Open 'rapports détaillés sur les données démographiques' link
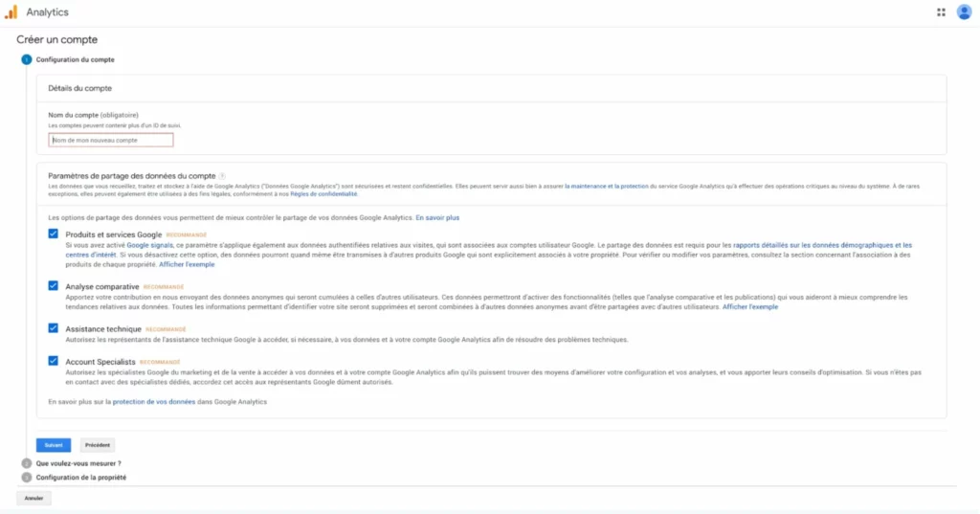This screenshot has width=980, height=514. (x=822, y=245)
